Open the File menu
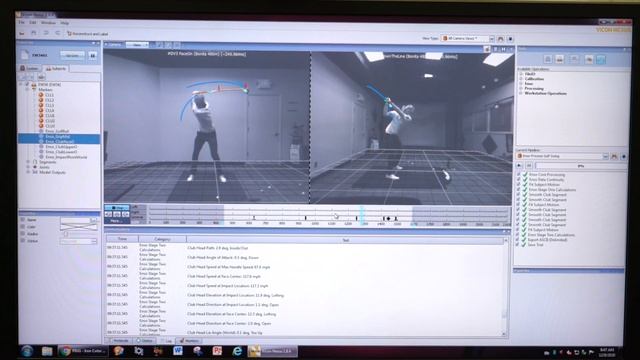The image size is (640, 360). 22,22
